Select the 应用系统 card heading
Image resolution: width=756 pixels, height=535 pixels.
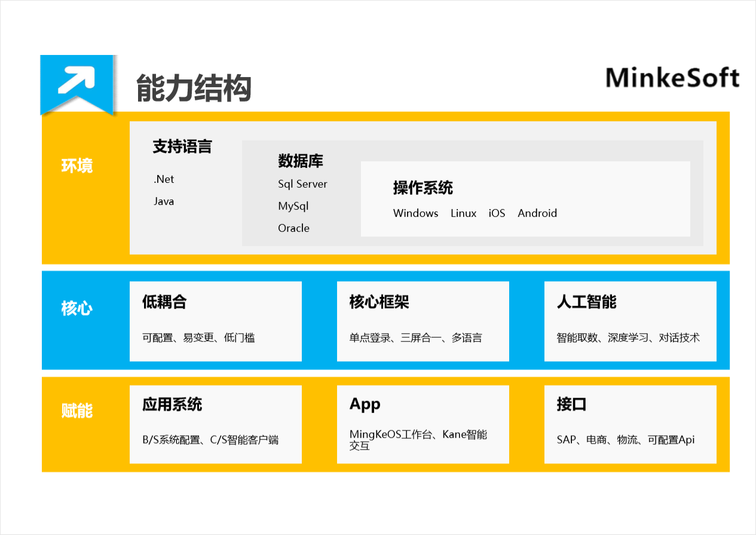tap(172, 404)
